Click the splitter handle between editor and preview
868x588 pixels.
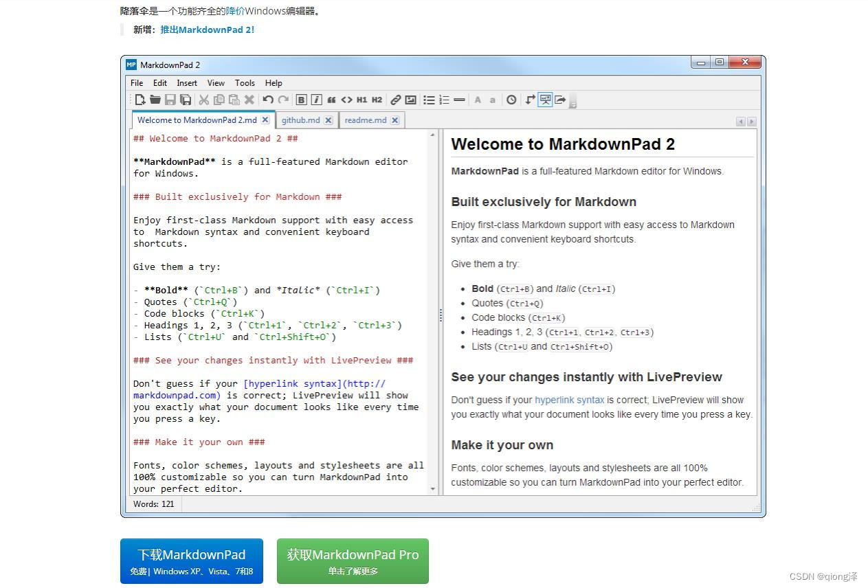[x=441, y=315]
